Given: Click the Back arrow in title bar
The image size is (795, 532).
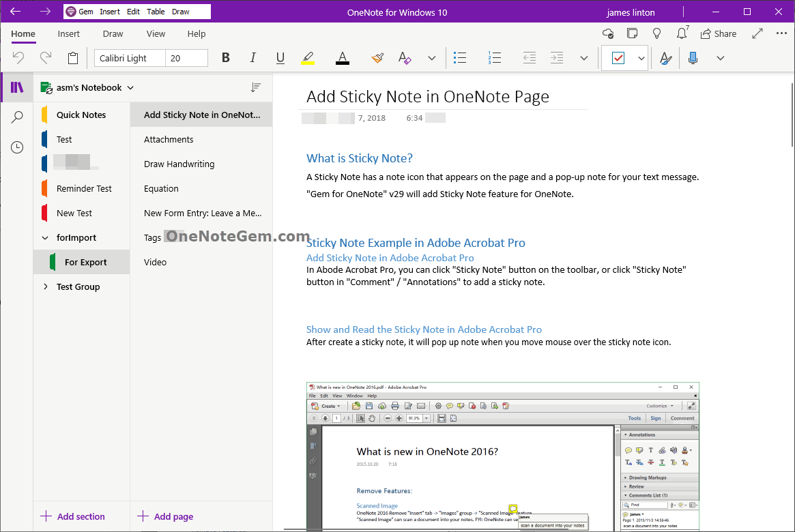Looking at the screenshot, I should pos(16,11).
